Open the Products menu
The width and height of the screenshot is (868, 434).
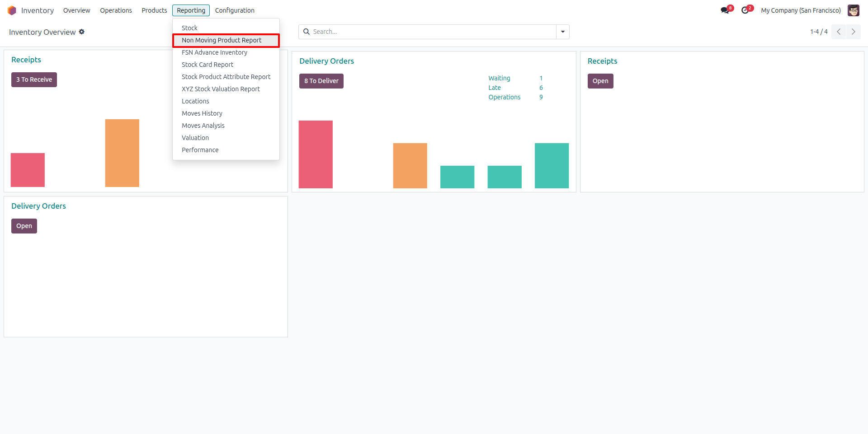(x=154, y=10)
